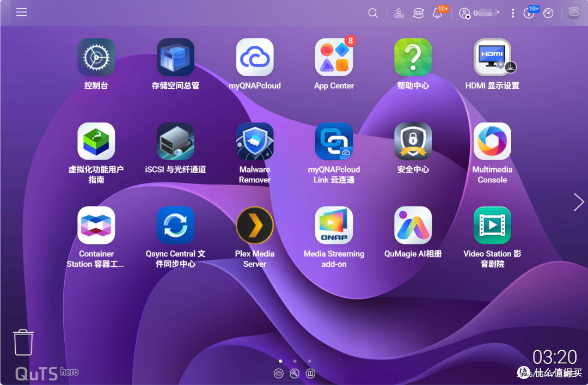This screenshot has width=588, height=385.
Task: Launch QuMagie AI相册
Action: point(413,225)
